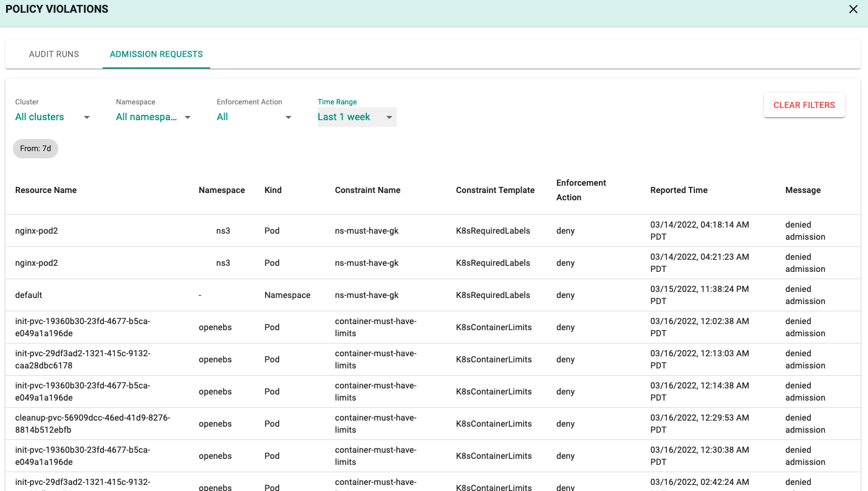This screenshot has height=491, width=868.
Task: Click the 03/16/2022, 12:02:38 AM timestamp
Action: (700, 327)
